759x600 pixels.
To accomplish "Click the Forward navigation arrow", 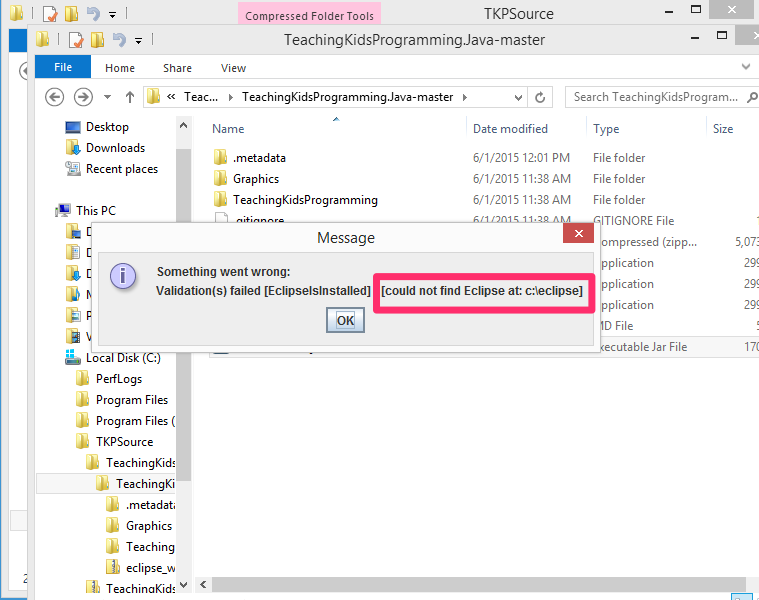I will (x=84, y=97).
